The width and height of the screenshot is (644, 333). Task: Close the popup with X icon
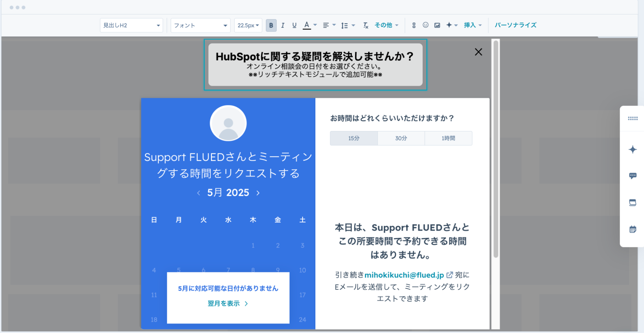pyautogui.click(x=478, y=52)
